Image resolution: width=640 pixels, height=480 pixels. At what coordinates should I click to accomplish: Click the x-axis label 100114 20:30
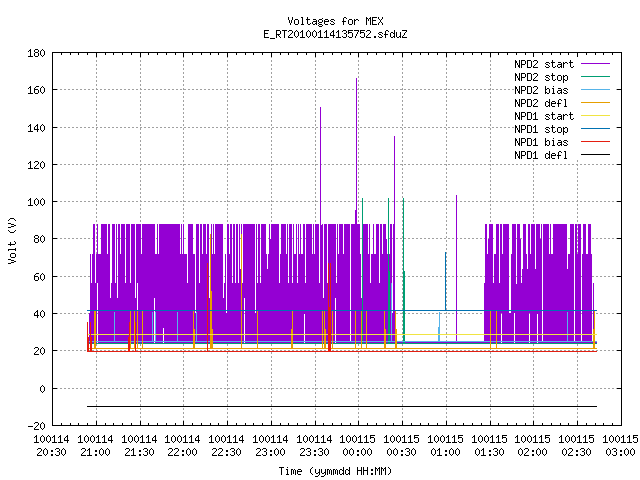point(51,446)
